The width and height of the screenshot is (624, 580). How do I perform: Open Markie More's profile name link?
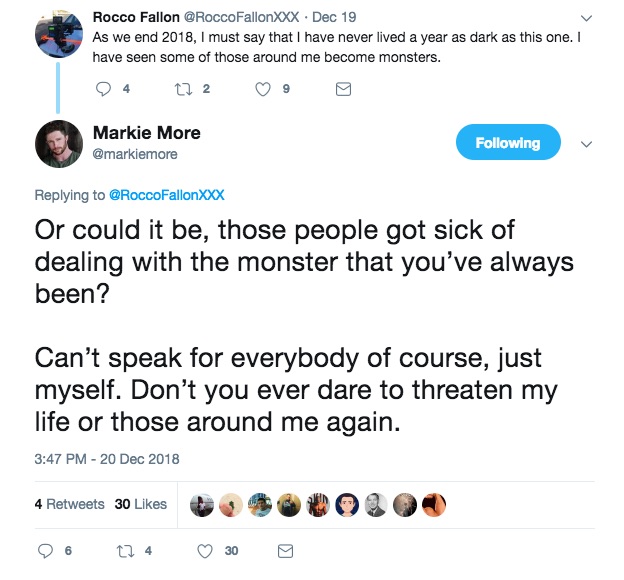pos(146,133)
